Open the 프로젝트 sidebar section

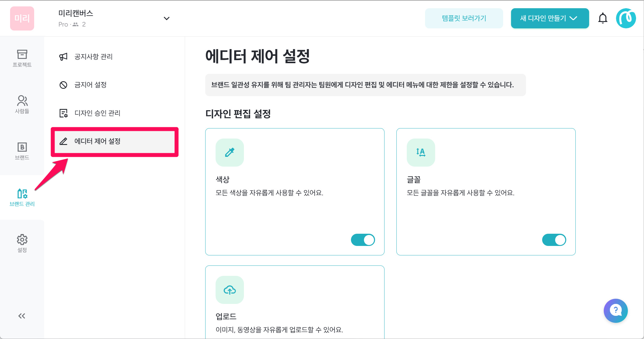pyautogui.click(x=22, y=58)
